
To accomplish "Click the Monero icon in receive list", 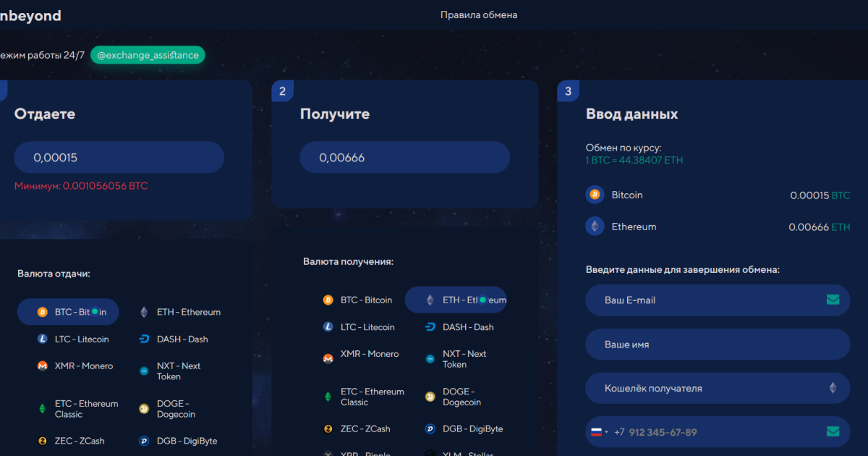I will (328, 358).
